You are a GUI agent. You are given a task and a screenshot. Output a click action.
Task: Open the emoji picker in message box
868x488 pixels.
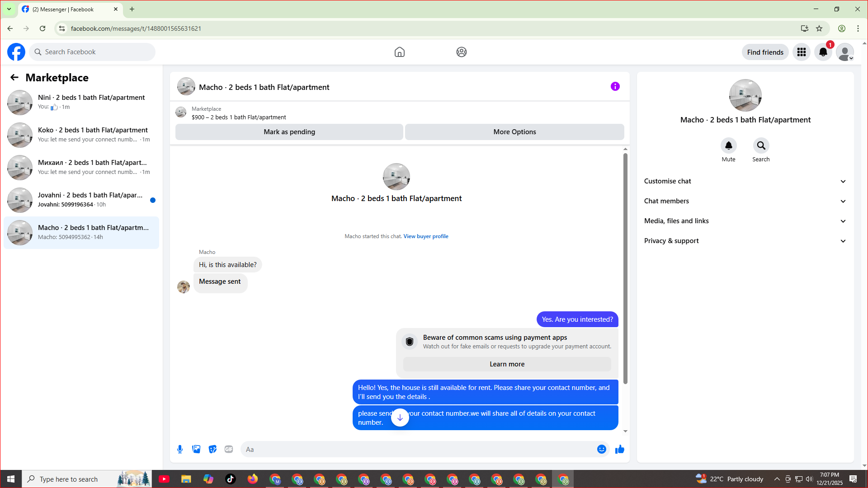point(601,449)
